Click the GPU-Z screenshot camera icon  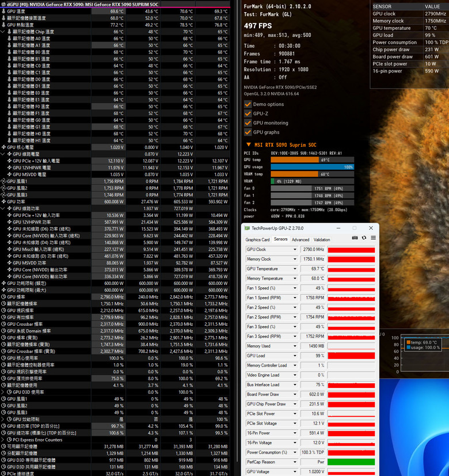[x=355, y=238]
